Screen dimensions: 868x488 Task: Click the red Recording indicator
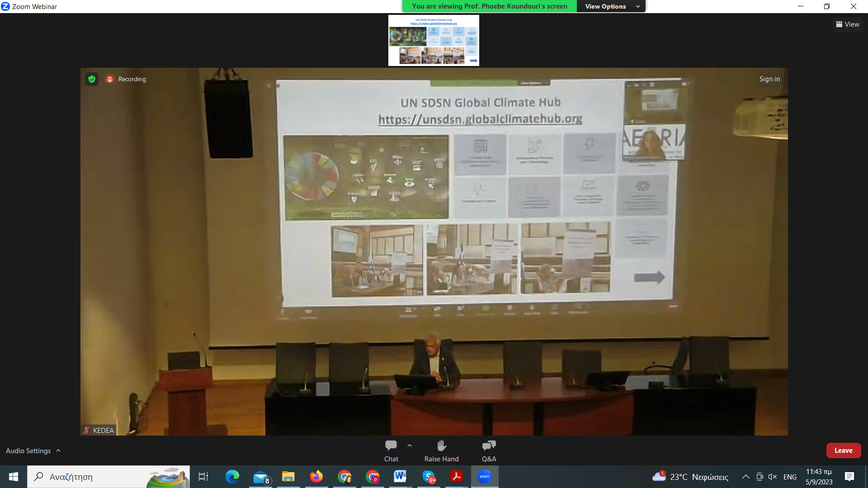coord(110,79)
